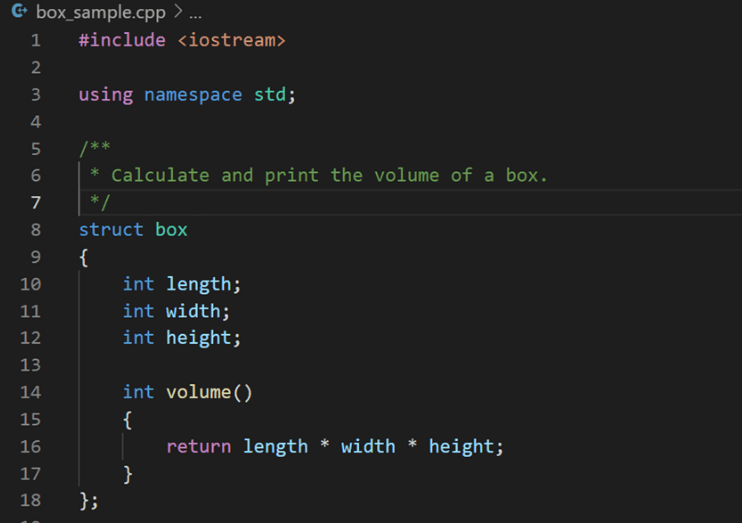
Task: Click the '};' struct terminator on line 18
Action: 89,501
